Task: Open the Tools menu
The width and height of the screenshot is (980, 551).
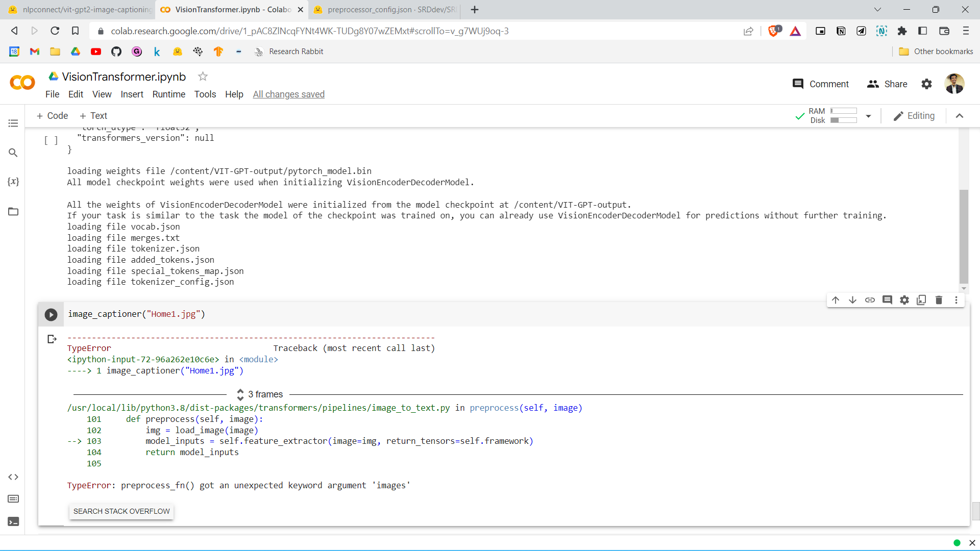Action: (205, 94)
